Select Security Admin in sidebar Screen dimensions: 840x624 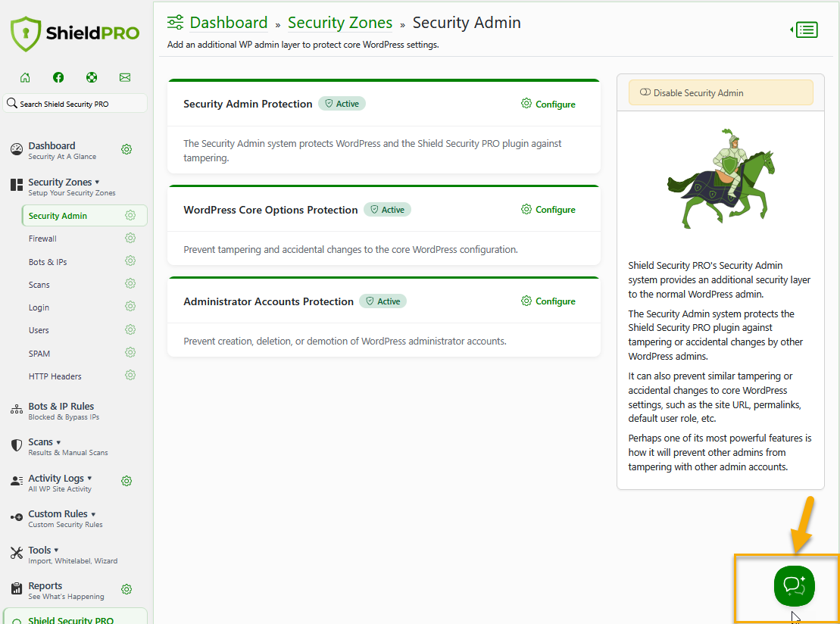[58, 216]
